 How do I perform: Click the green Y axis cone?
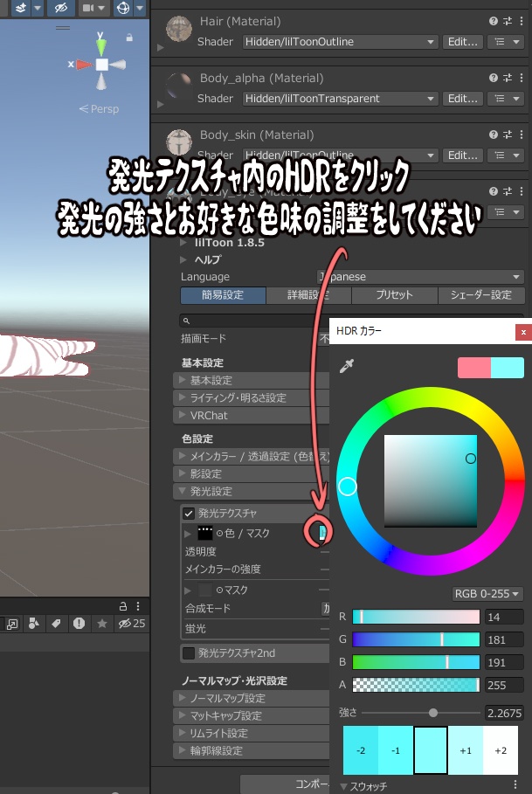point(100,46)
